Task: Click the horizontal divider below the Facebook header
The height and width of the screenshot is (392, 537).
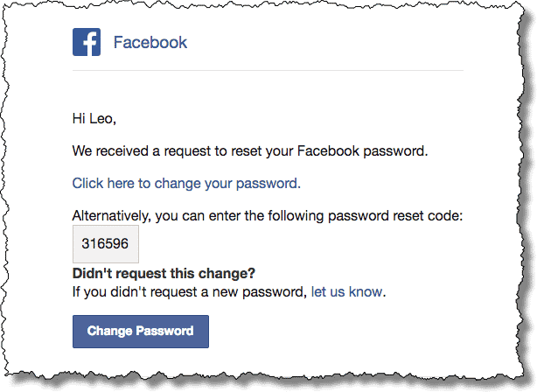Action: pos(268,70)
